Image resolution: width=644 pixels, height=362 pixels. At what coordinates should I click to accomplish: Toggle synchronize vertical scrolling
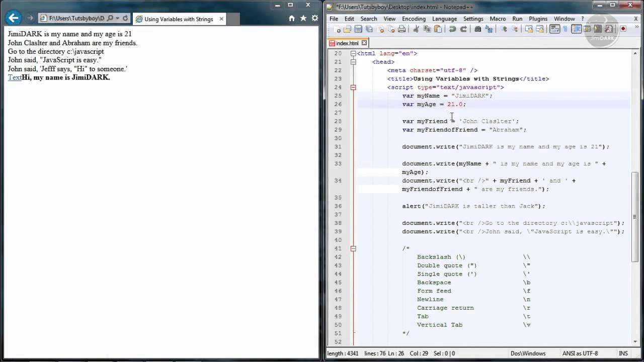click(529, 29)
